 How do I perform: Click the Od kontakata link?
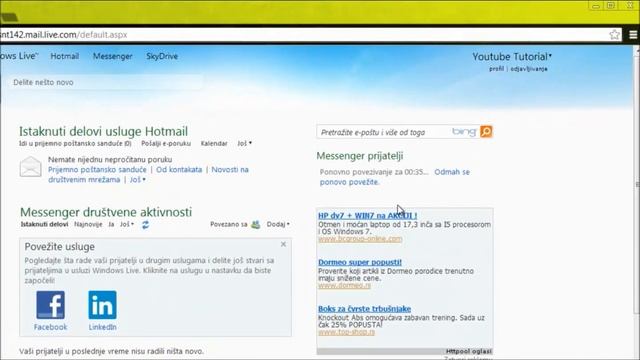tap(179, 169)
